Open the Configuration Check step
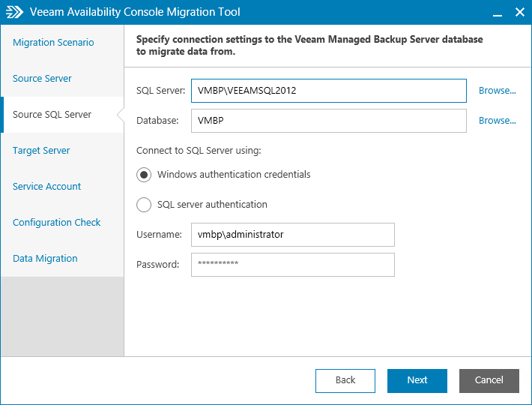This screenshot has width=532, height=405. [56, 223]
